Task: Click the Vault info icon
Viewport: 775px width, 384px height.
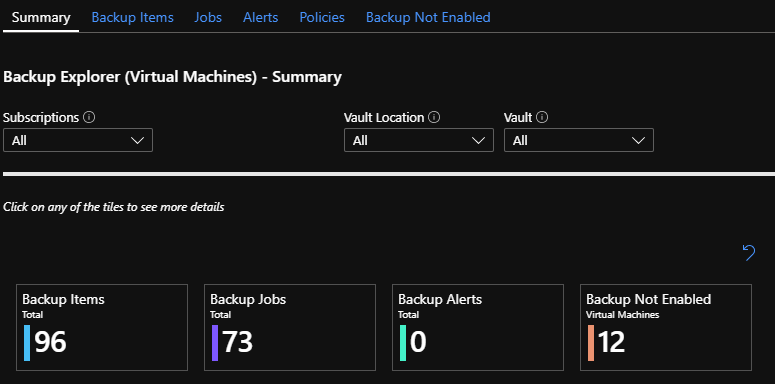Action: tap(542, 118)
